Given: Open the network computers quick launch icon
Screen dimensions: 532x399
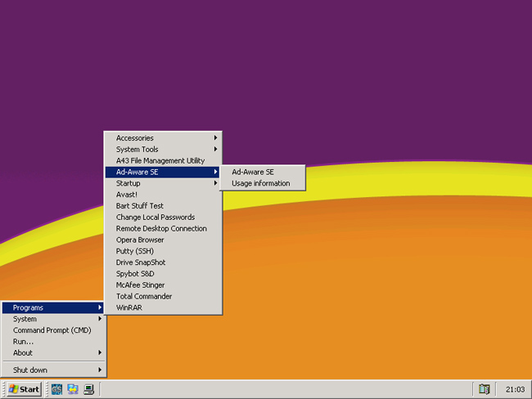Looking at the screenshot, I should coord(73,389).
